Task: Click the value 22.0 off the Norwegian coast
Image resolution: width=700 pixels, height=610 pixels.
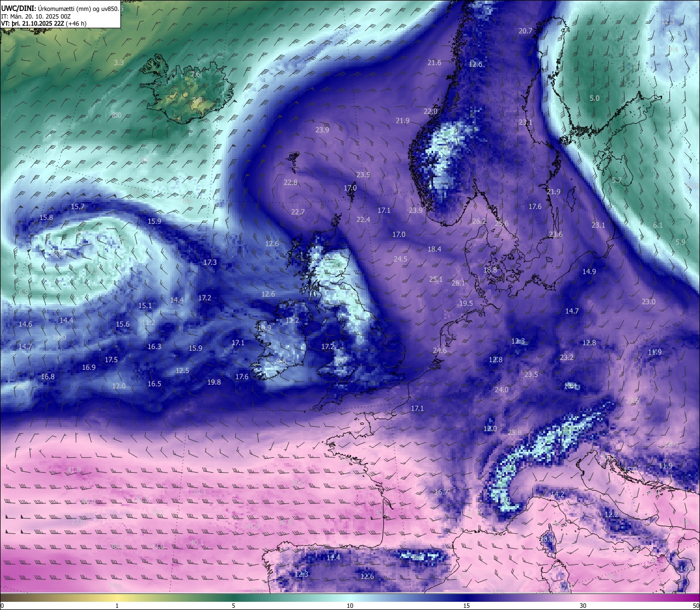Action: coord(430,111)
